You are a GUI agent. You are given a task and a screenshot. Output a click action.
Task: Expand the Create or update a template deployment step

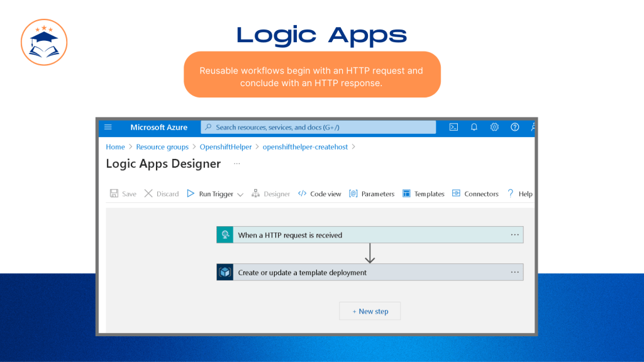click(x=370, y=272)
